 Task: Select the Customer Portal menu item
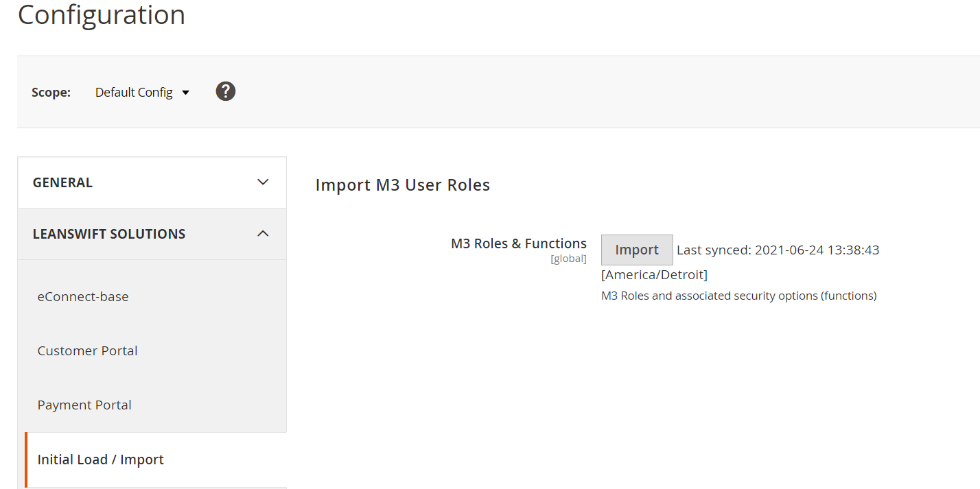coord(87,350)
